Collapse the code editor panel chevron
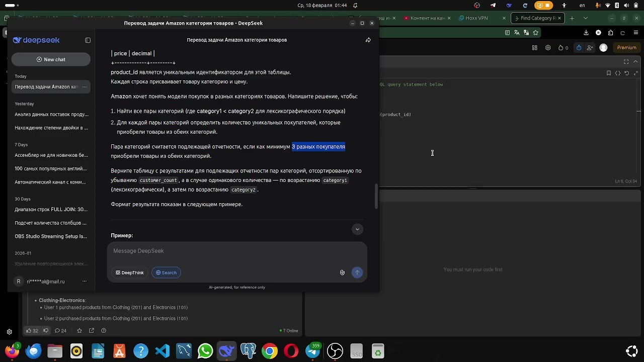 (635, 62)
